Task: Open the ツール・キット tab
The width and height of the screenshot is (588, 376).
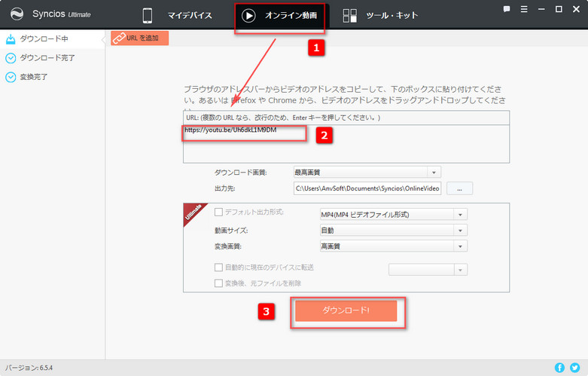Action: [381, 15]
